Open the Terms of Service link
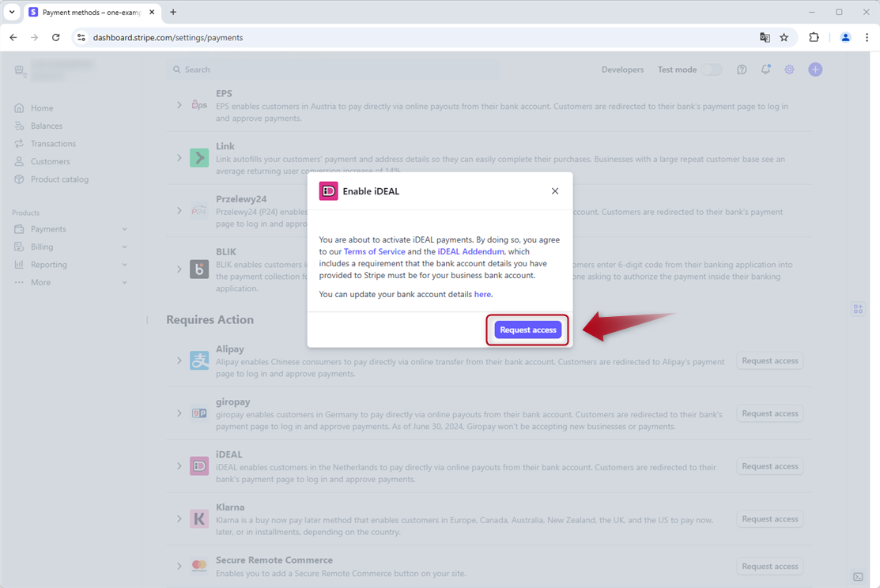 click(374, 251)
